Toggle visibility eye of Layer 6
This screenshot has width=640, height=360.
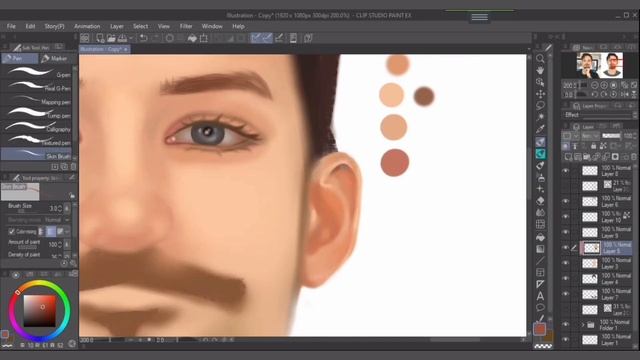[565, 201]
